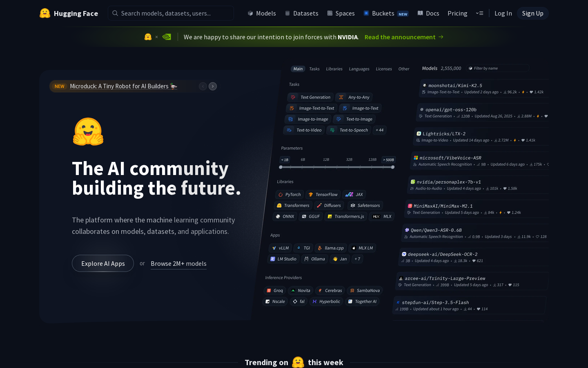Click the Text Generation task icon
Screen dimensions: 588x368
pos(293,97)
